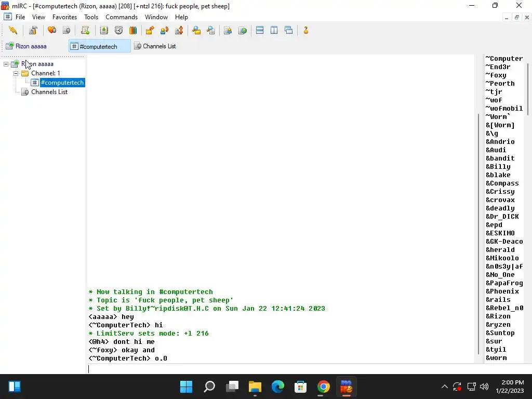Open the Tools menu
532x399 pixels.
91,17
